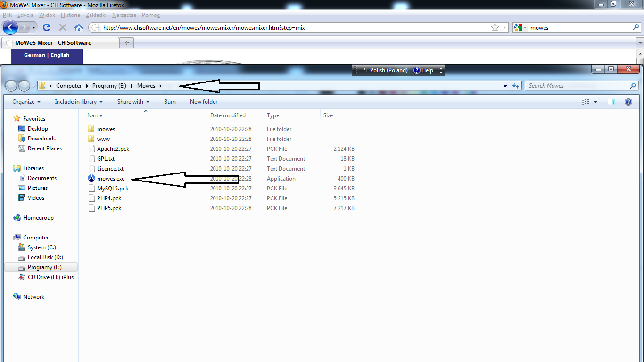The height and width of the screenshot is (362, 644).
Task: Select the PHP4.pck file
Action: click(109, 198)
